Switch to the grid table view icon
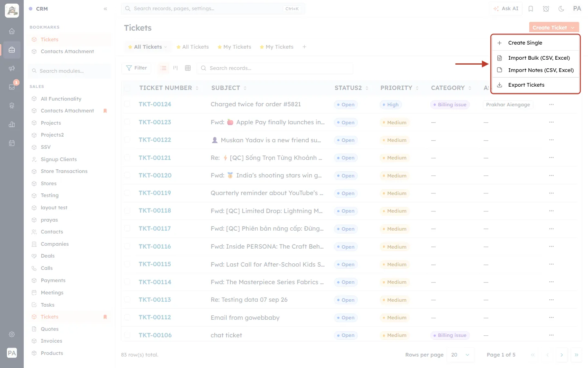588x368 pixels. [188, 68]
